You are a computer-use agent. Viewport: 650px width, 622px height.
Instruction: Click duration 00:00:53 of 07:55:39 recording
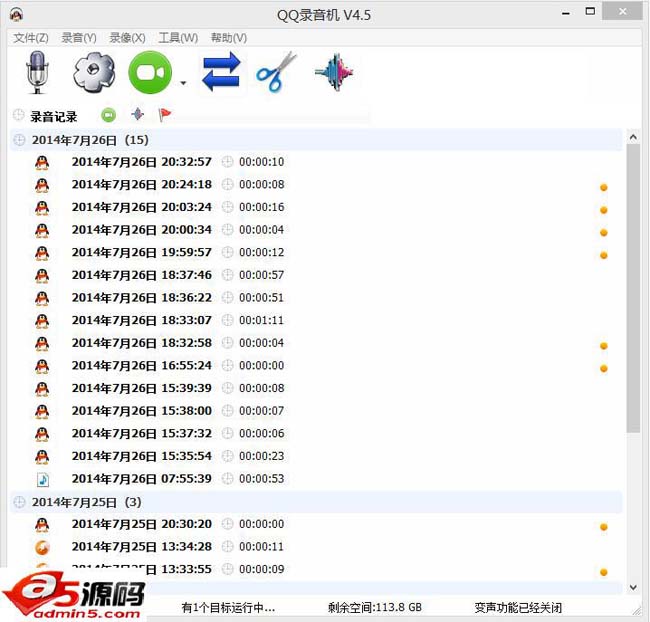click(x=262, y=479)
